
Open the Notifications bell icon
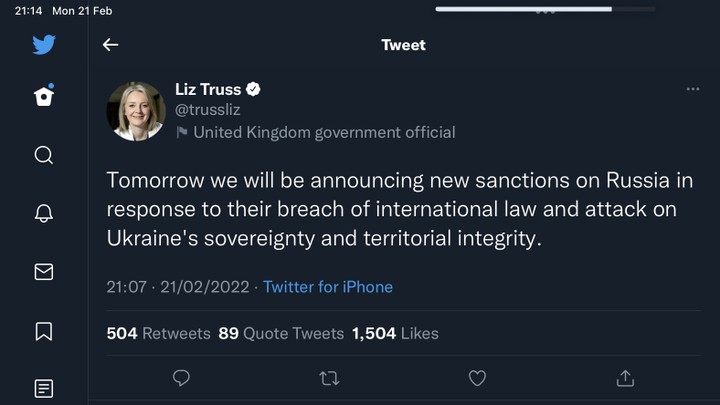pyautogui.click(x=43, y=213)
